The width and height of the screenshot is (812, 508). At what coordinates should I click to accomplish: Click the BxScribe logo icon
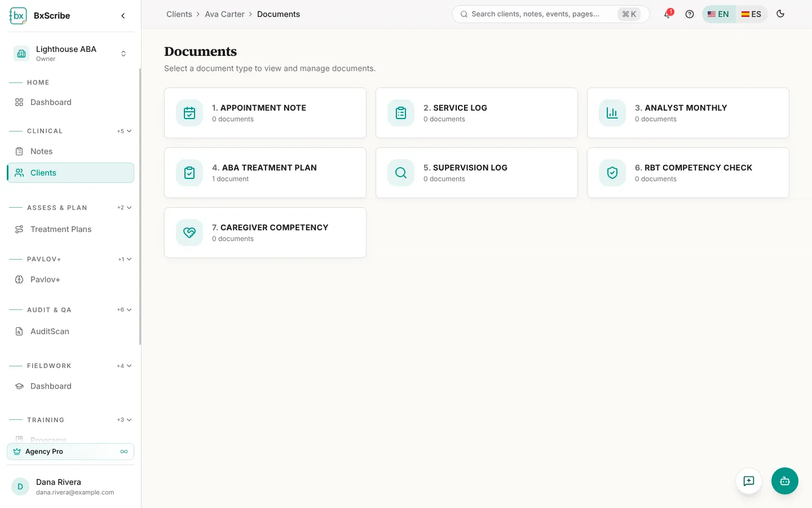click(x=18, y=16)
